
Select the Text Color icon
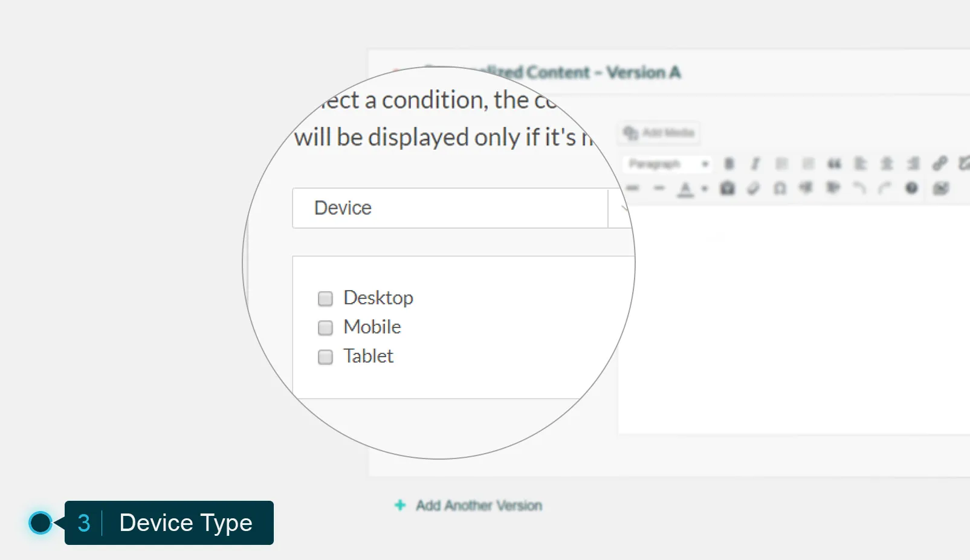pyautogui.click(x=686, y=188)
